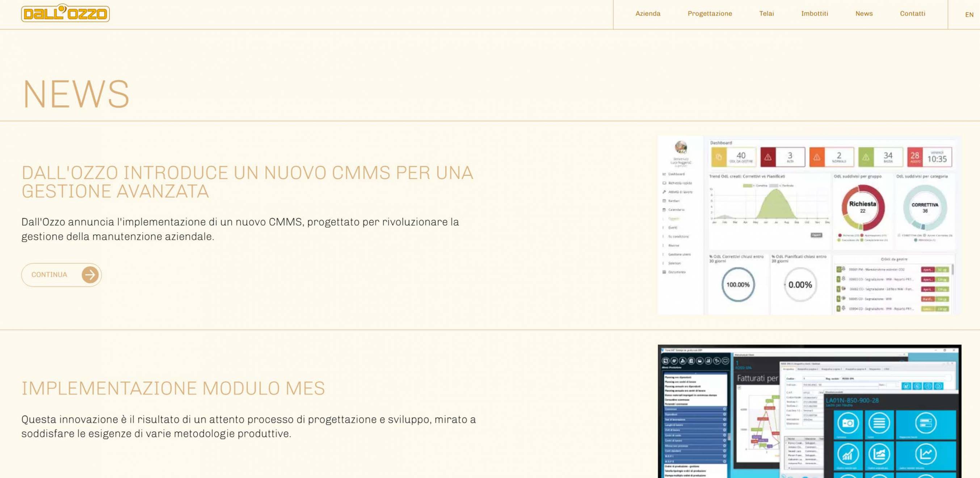Open the News menu item

864,14
